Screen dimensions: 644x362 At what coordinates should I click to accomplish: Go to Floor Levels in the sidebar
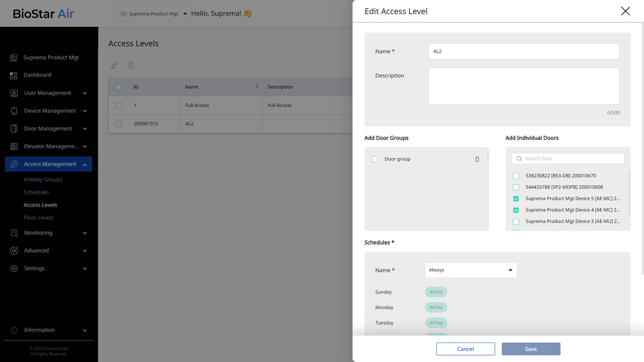click(38, 218)
